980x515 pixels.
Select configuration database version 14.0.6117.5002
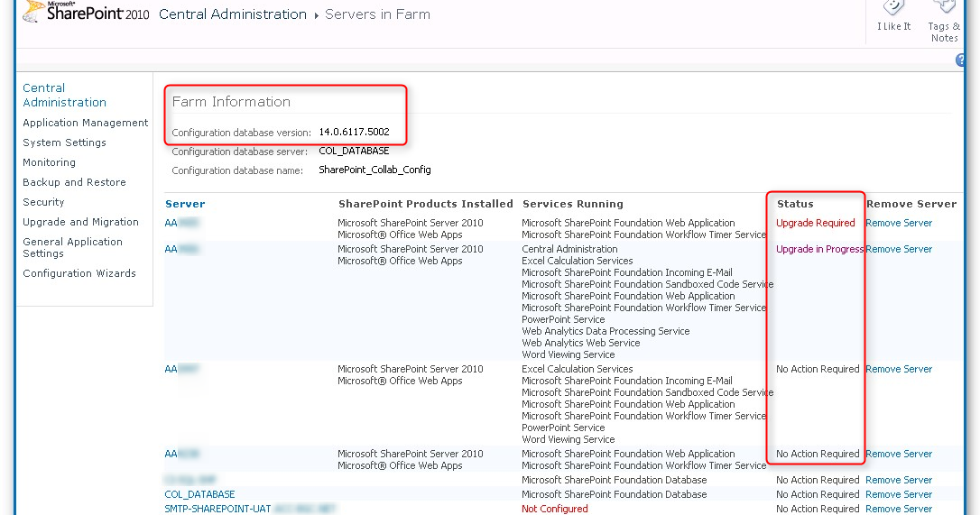(x=354, y=132)
